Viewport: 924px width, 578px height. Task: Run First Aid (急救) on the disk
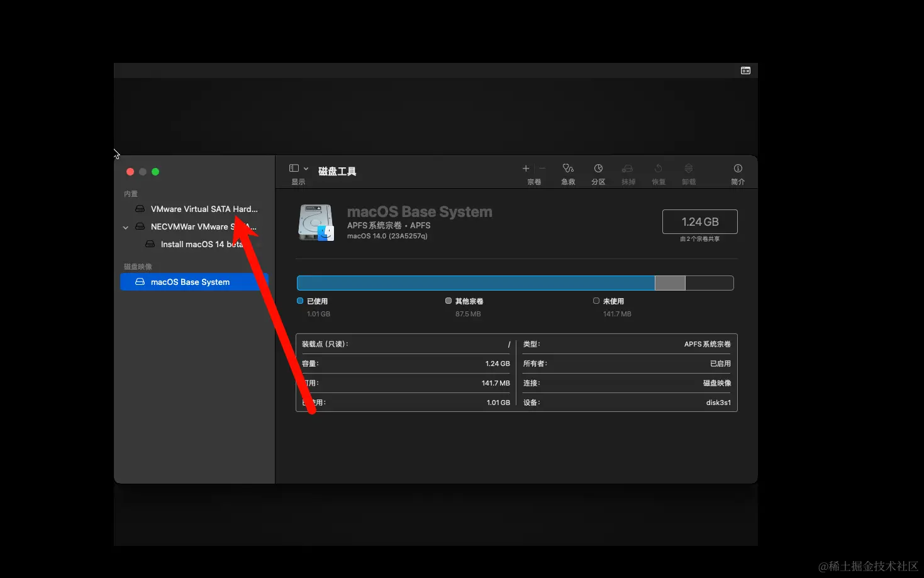(x=568, y=168)
